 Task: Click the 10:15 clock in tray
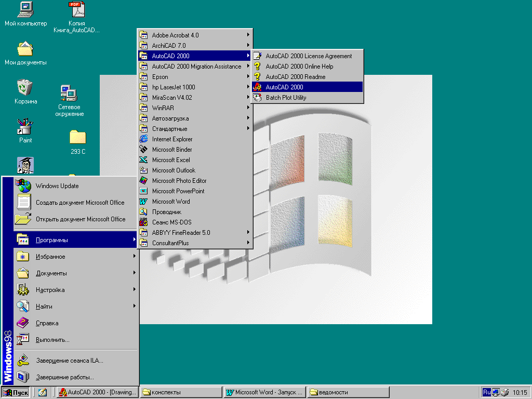[520, 393]
